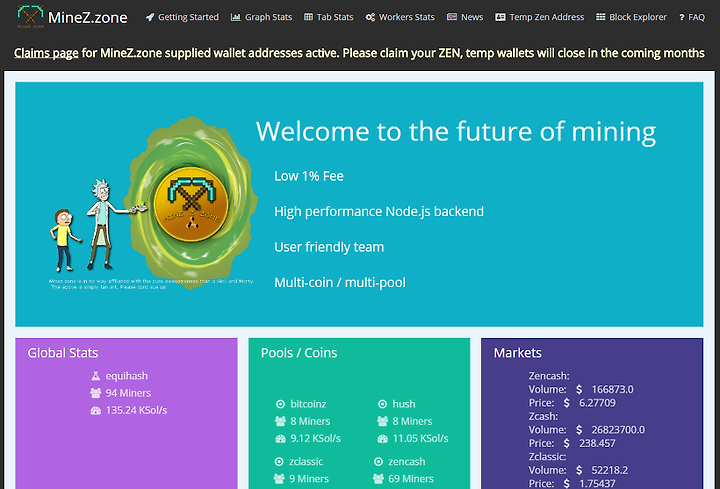The height and width of the screenshot is (489, 720).
Task: Select the Zclassic volume value 52218.2
Action: (x=609, y=470)
